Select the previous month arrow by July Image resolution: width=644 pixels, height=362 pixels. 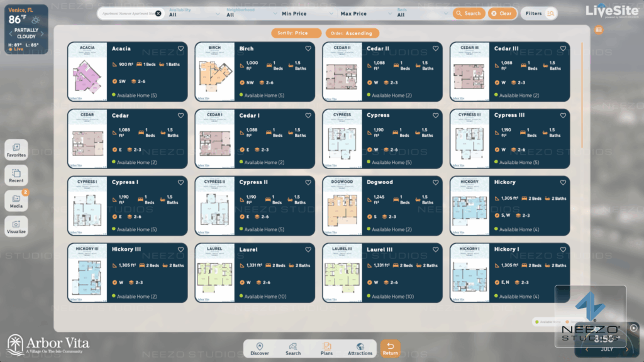pyautogui.click(x=587, y=349)
